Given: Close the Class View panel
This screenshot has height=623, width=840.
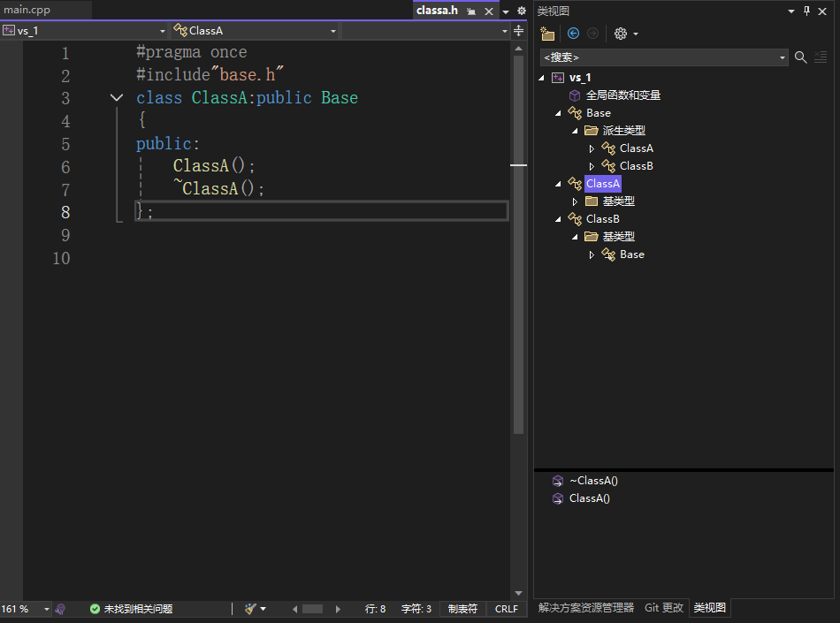Looking at the screenshot, I should point(822,11).
